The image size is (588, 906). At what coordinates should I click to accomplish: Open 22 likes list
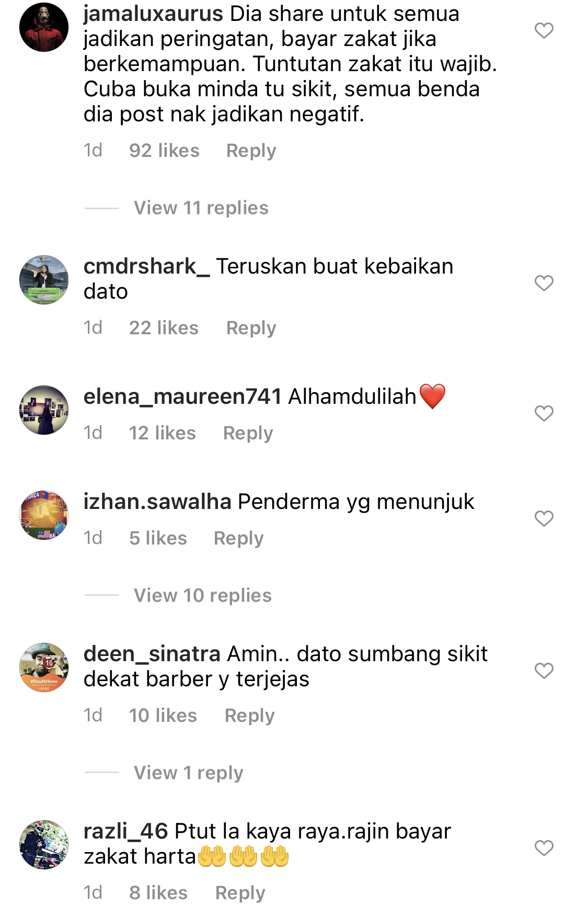pos(164,328)
